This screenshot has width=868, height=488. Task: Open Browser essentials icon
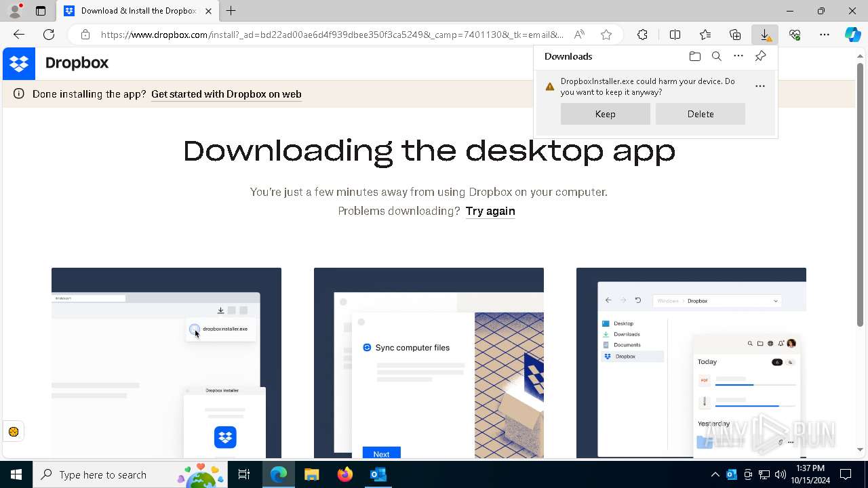tap(795, 35)
